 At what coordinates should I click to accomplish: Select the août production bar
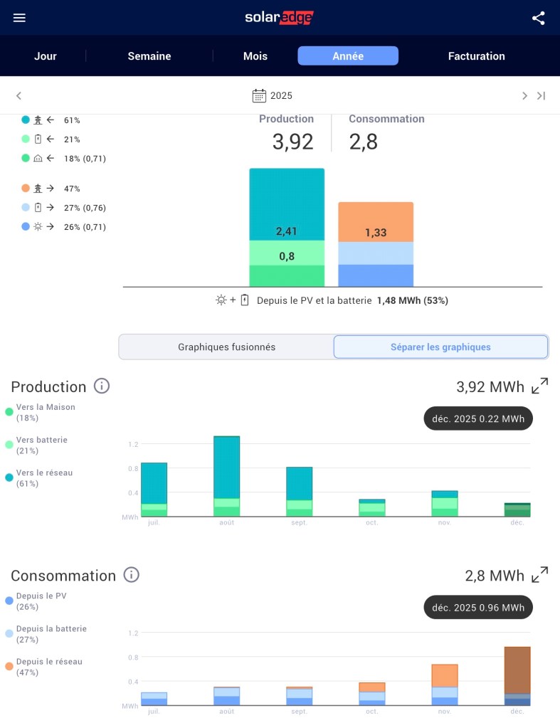[x=227, y=475]
